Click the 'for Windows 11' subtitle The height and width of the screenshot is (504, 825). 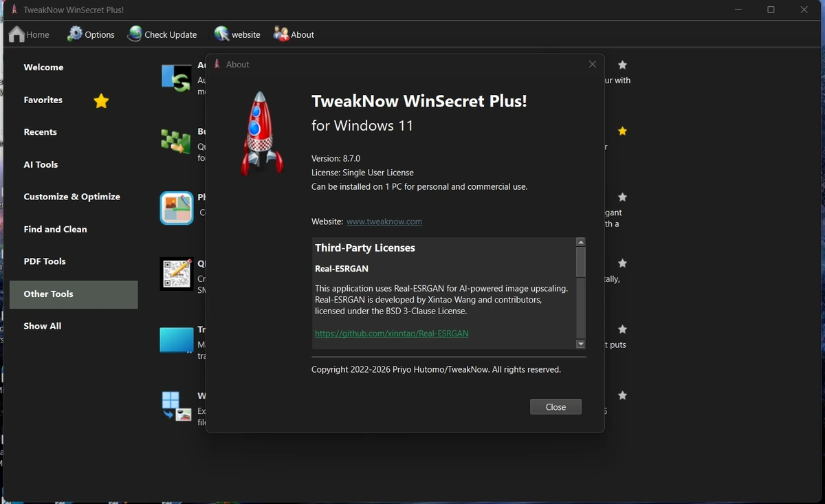[x=362, y=125]
